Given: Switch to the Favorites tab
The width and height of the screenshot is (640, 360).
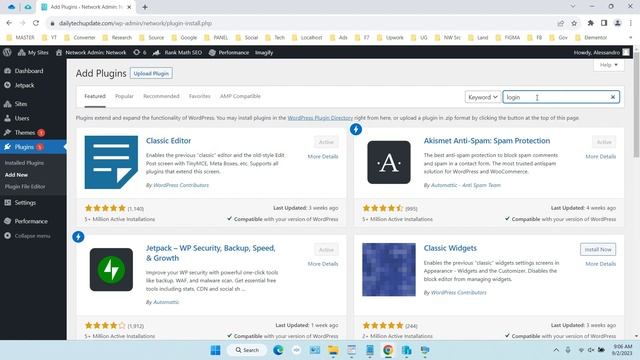Looking at the screenshot, I should 200,96.
